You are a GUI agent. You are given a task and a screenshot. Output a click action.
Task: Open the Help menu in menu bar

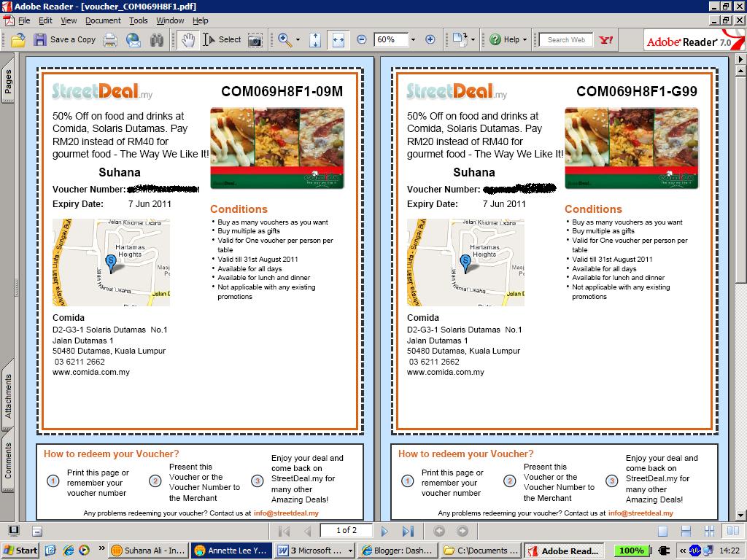pyautogui.click(x=201, y=20)
